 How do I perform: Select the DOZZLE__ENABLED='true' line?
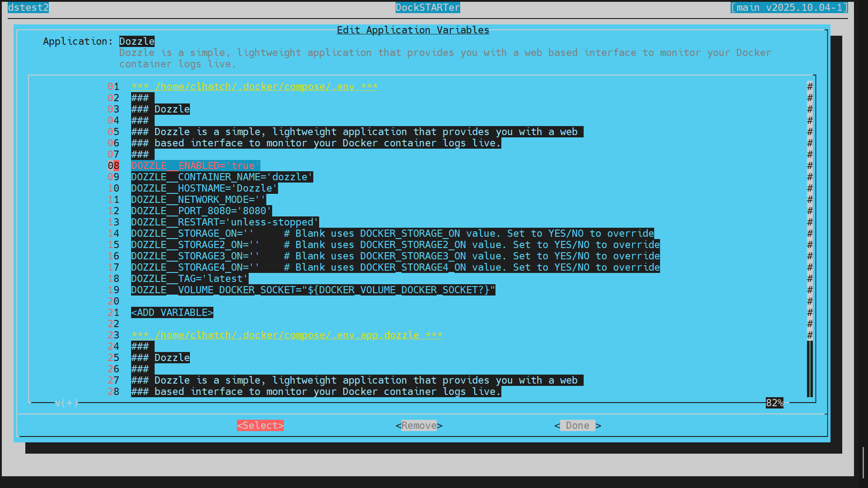[x=195, y=166]
